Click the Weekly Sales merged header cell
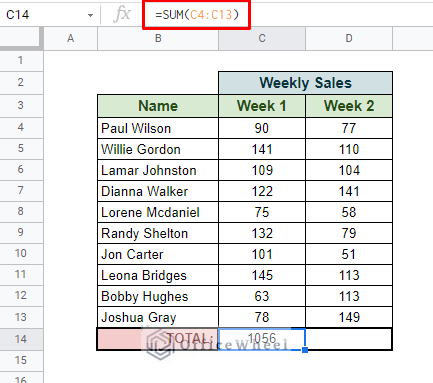The width and height of the screenshot is (433, 383). coord(305,83)
